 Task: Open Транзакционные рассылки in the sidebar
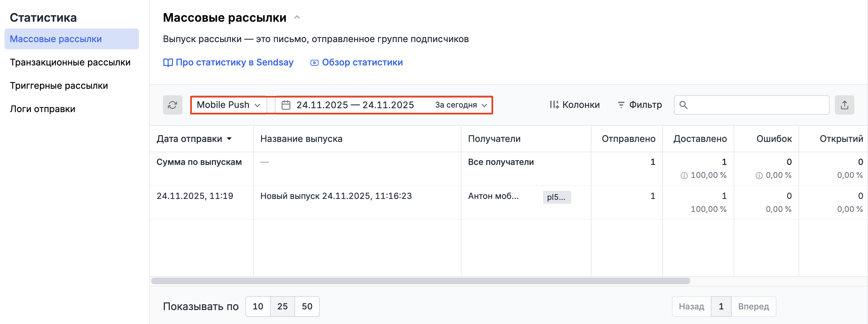pyautogui.click(x=70, y=62)
